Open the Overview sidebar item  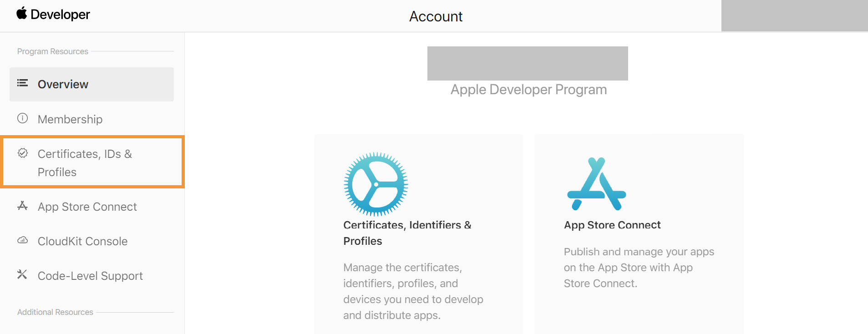tap(91, 84)
